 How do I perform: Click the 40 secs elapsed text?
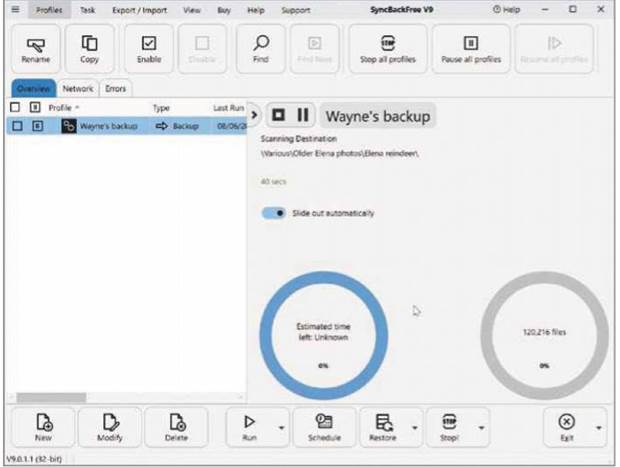click(273, 182)
